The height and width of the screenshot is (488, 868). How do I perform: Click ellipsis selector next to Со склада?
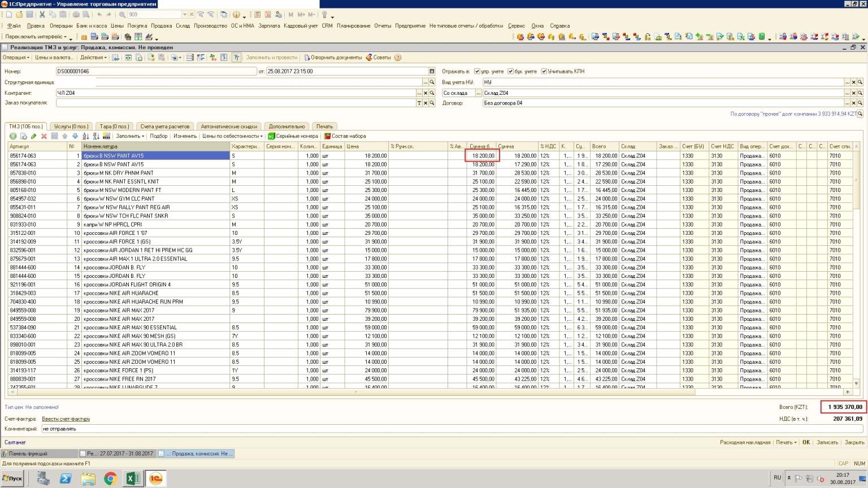(478, 93)
